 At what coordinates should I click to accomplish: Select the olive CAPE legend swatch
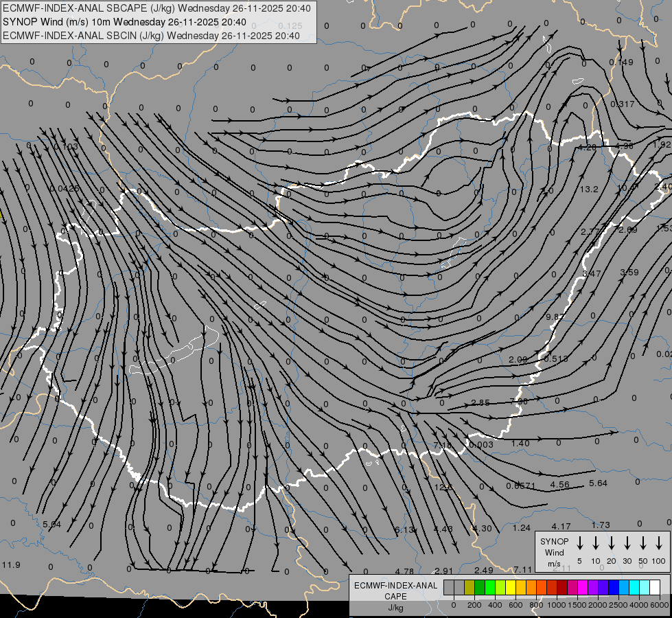[470, 588]
